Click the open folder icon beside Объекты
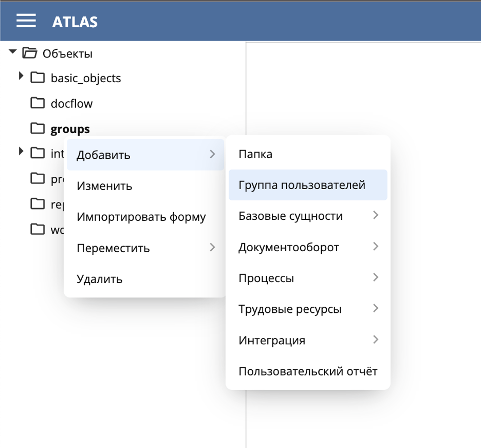The image size is (481, 448). click(30, 52)
